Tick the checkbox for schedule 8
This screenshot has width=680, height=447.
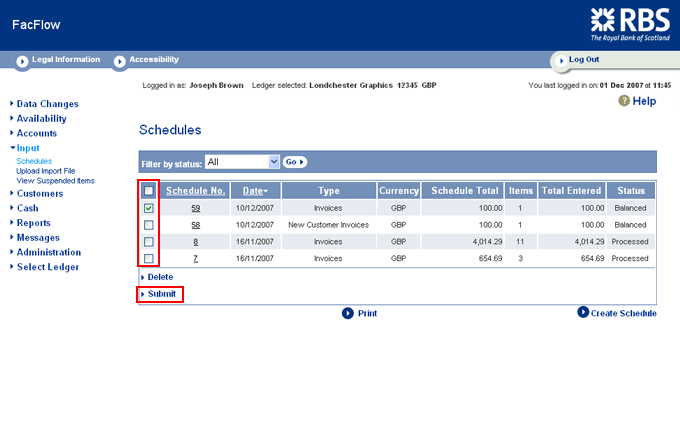coord(149,242)
